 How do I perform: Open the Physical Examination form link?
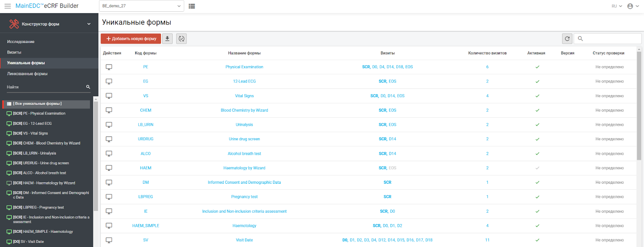[244, 67]
